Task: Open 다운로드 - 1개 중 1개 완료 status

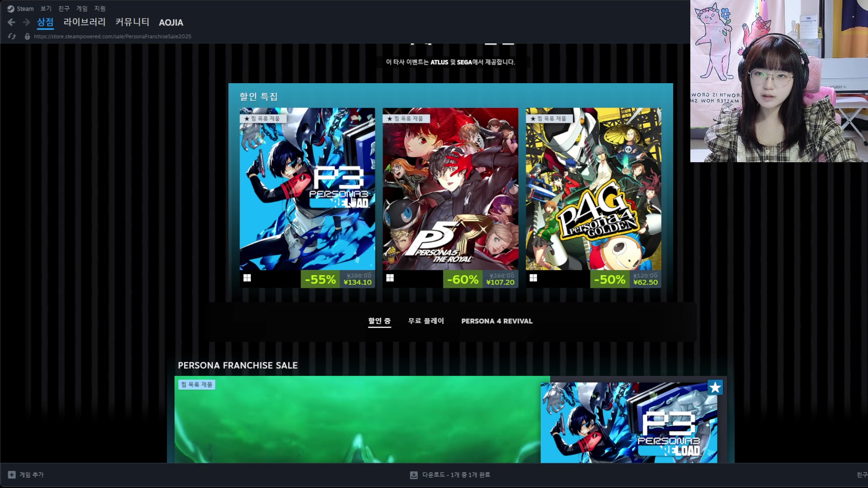Action: coord(450,474)
